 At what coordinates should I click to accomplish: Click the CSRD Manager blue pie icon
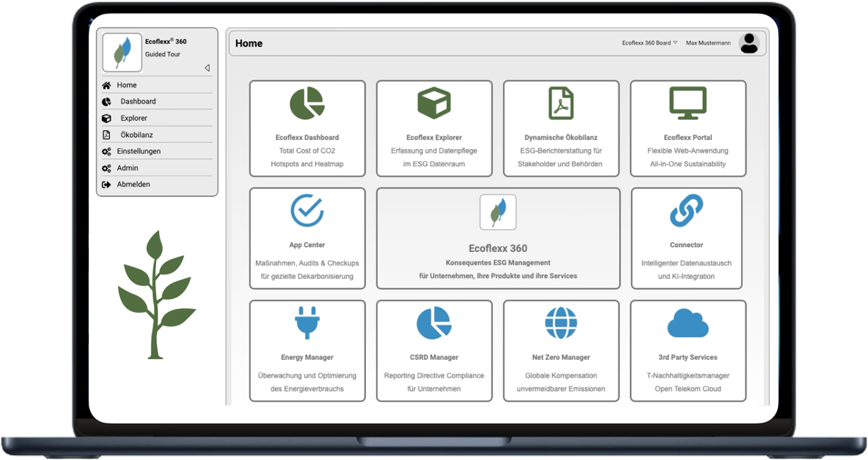(434, 323)
